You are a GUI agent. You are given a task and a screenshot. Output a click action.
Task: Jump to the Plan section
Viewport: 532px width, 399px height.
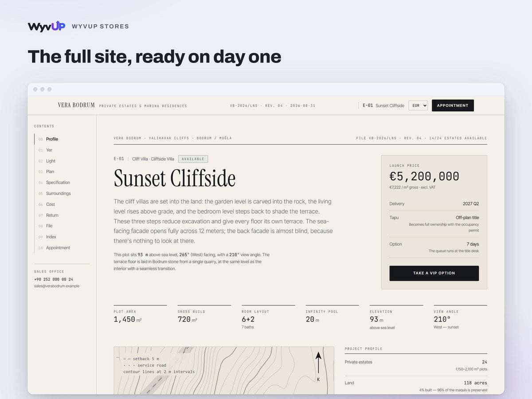(x=50, y=172)
